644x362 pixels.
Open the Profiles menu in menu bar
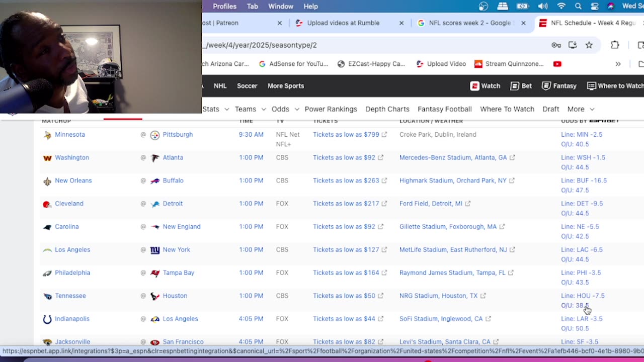click(x=224, y=7)
